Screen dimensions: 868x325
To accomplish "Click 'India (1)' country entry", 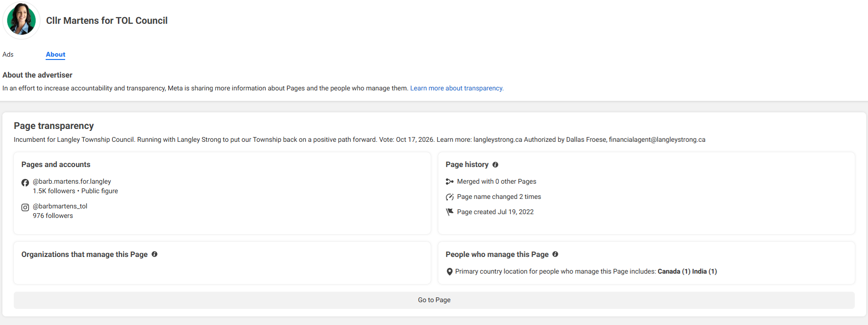I will pos(704,271).
